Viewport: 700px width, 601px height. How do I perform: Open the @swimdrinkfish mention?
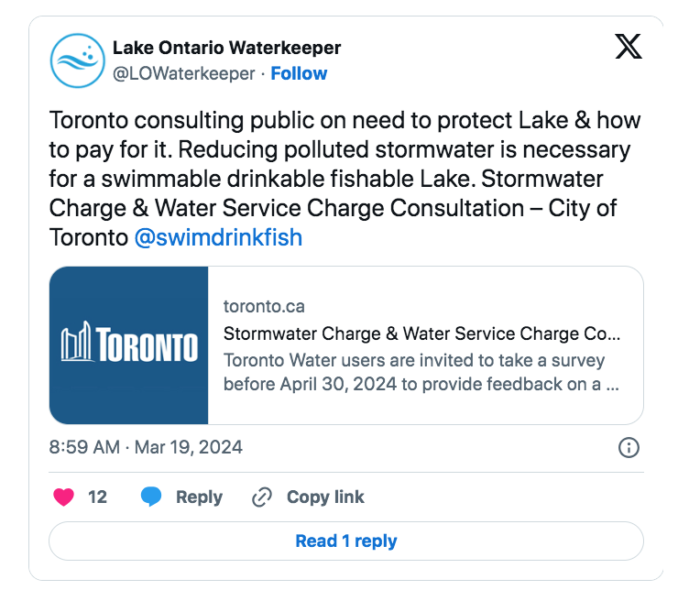click(x=218, y=237)
